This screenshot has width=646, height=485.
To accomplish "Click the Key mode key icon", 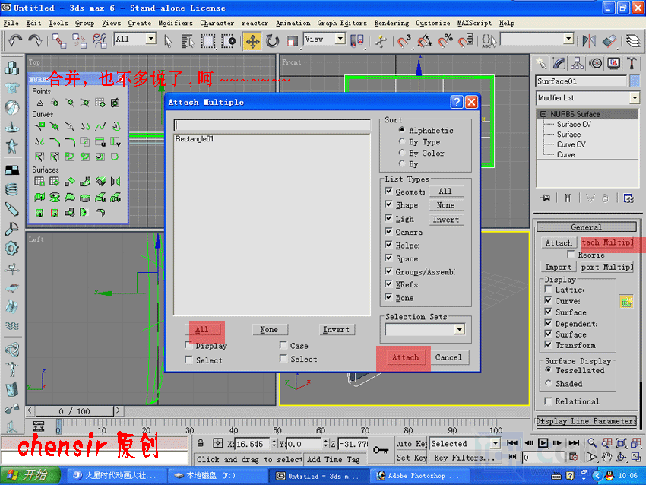I will (380, 450).
